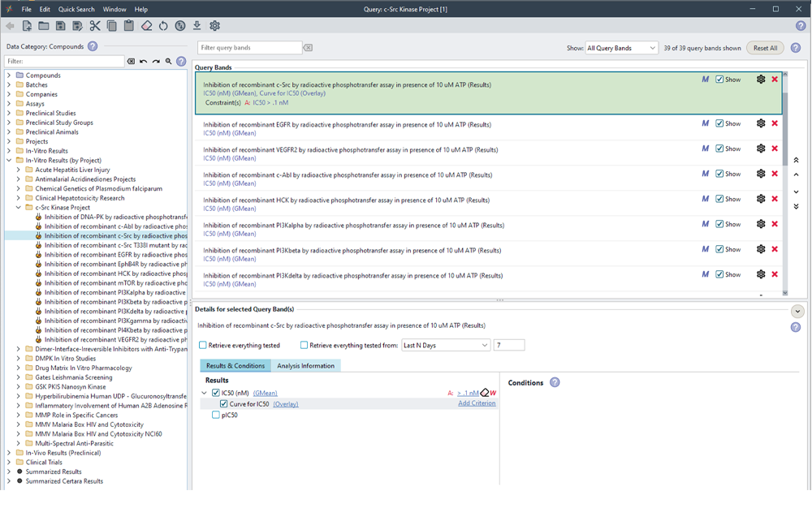Click the scissors Cut icon in toolbar
The height and width of the screenshot is (521, 812).
(x=95, y=26)
